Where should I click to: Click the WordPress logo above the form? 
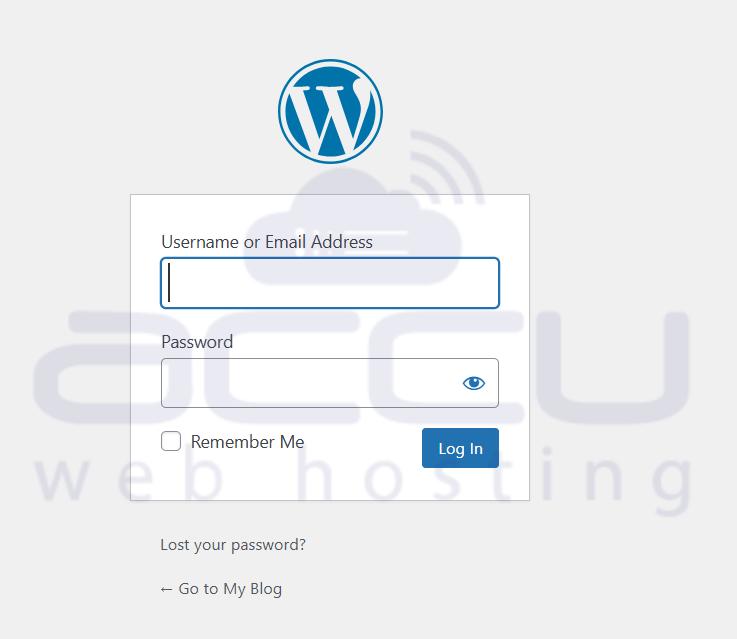(330, 111)
